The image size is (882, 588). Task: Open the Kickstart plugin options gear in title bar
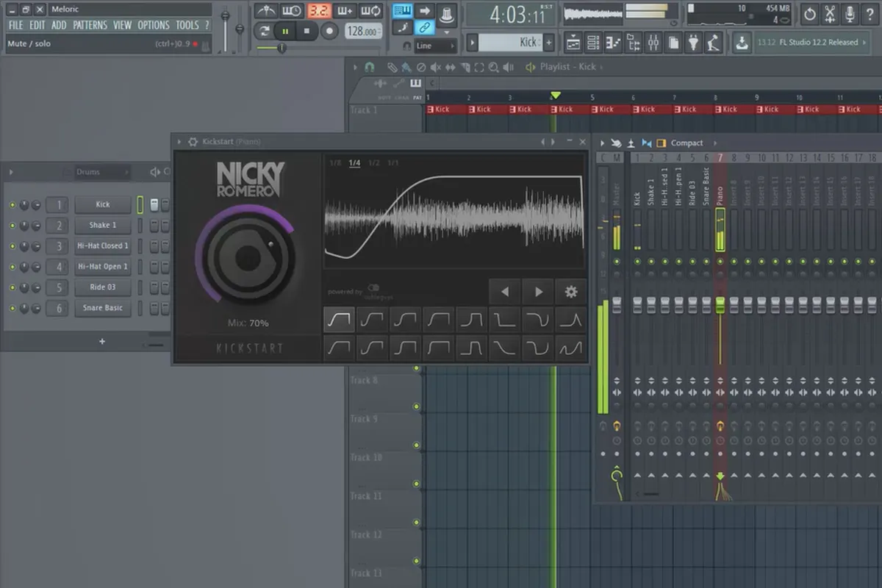(193, 142)
